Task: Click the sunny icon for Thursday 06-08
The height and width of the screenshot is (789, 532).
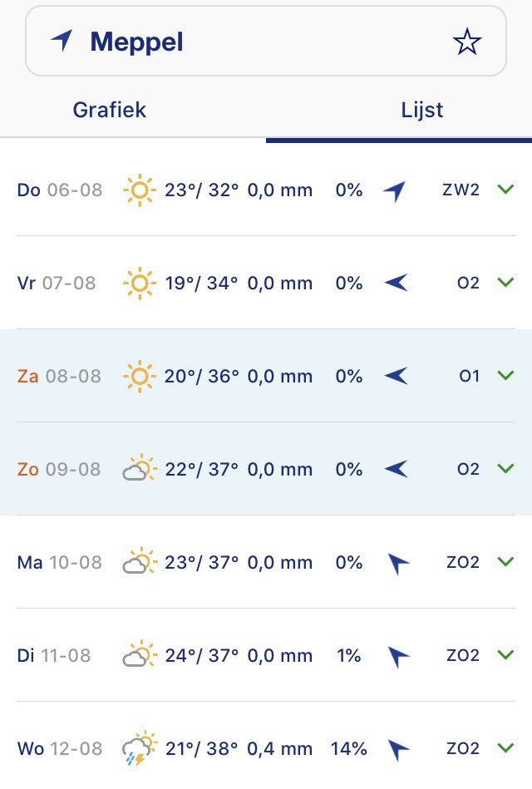Action: [139, 190]
